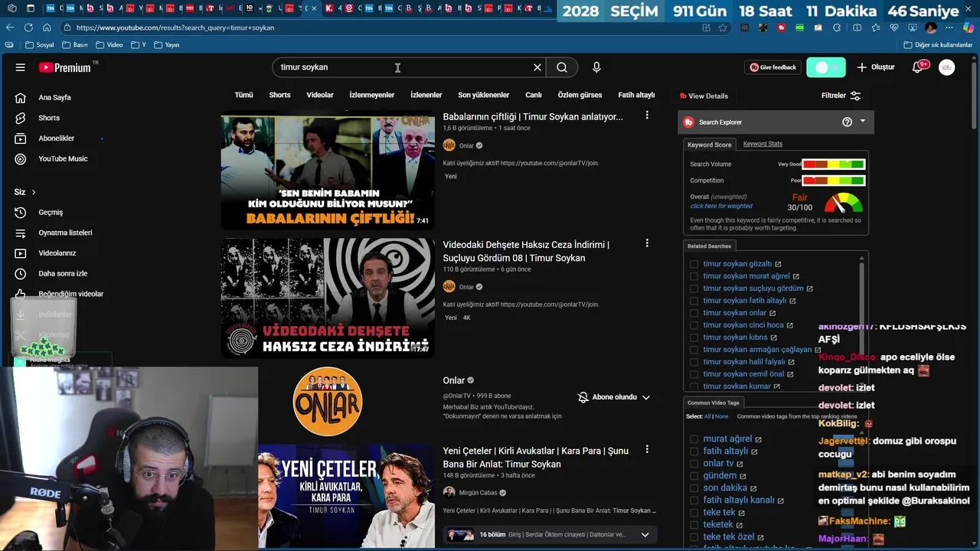Image resolution: width=980 pixels, height=551 pixels.
Task: Select the İzlenmeyenler filter chip
Action: click(x=371, y=95)
